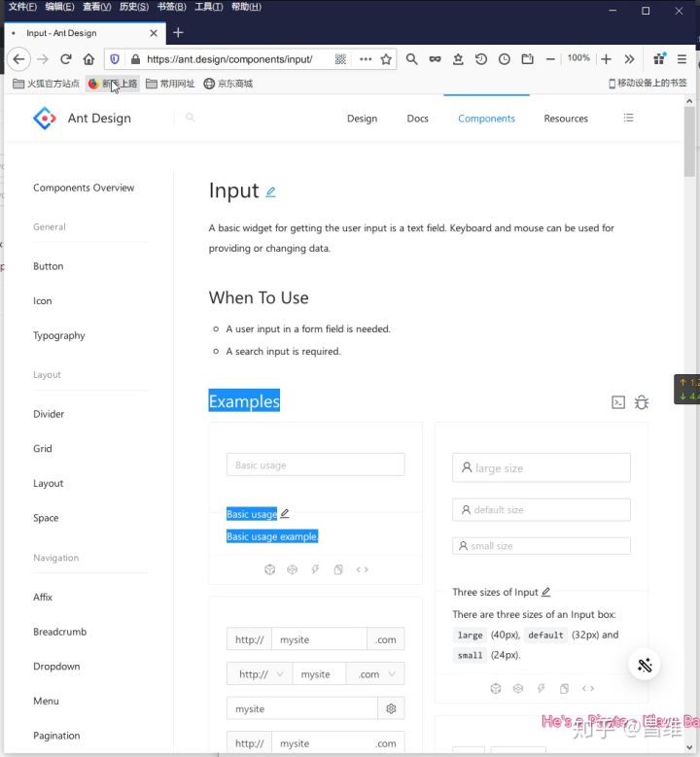This screenshot has width=700, height=757.
Task: Open the Firefox hamburger menu
Action: (682, 59)
